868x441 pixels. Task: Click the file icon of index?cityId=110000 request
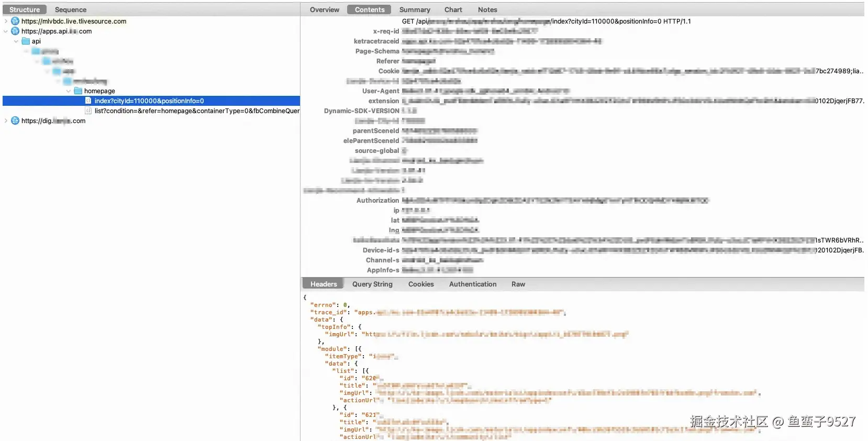point(88,101)
